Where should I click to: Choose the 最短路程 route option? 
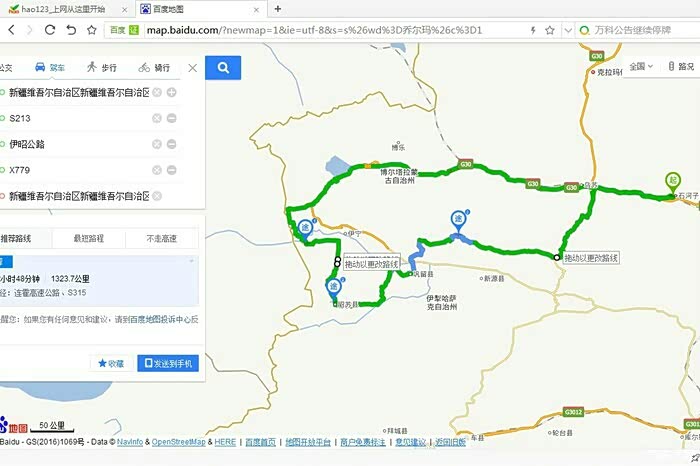click(89, 238)
